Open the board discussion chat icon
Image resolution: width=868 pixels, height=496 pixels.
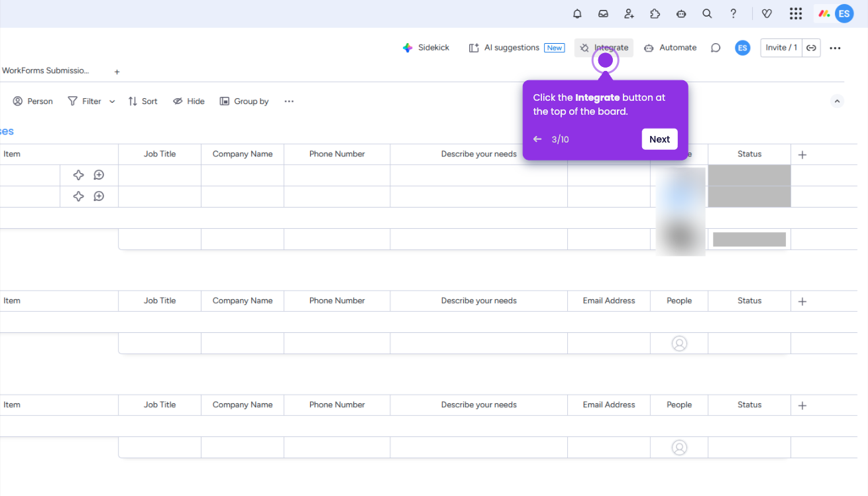pyautogui.click(x=716, y=48)
